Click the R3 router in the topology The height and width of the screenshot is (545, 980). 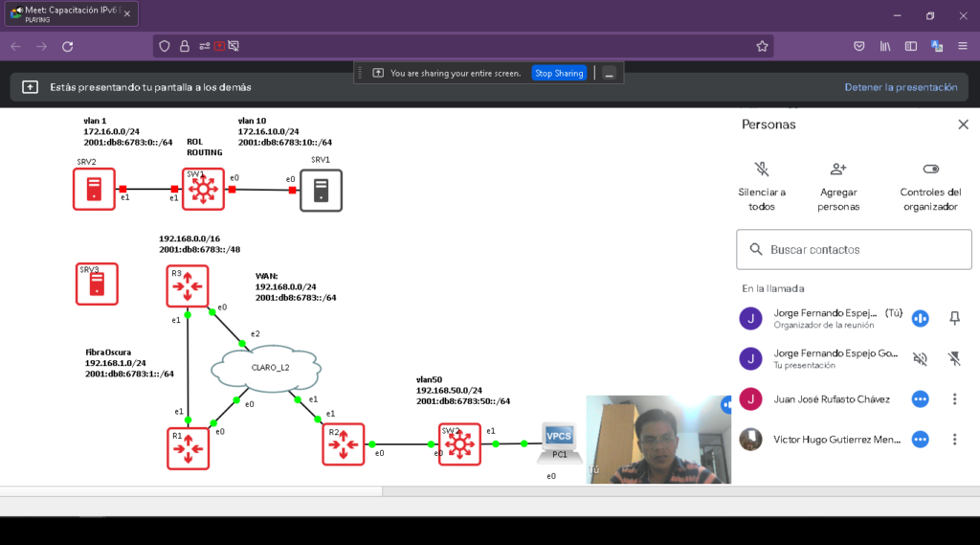click(188, 285)
